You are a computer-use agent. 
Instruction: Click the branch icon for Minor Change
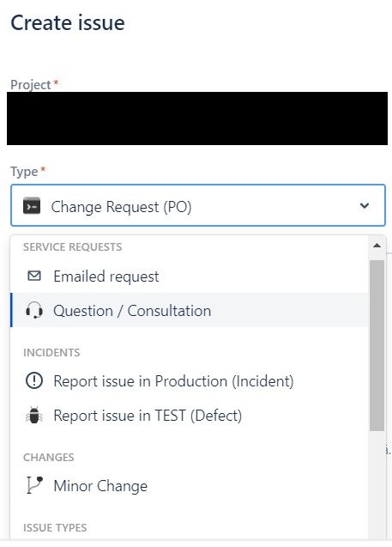pyautogui.click(x=34, y=485)
